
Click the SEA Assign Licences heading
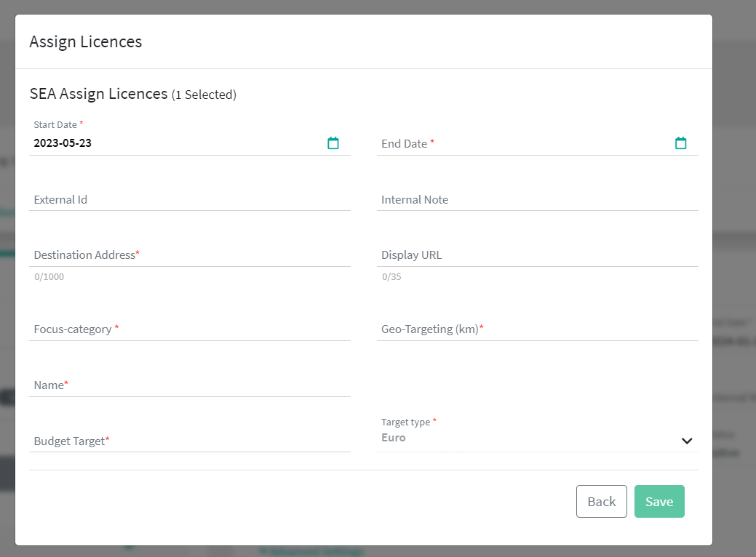[x=99, y=94]
